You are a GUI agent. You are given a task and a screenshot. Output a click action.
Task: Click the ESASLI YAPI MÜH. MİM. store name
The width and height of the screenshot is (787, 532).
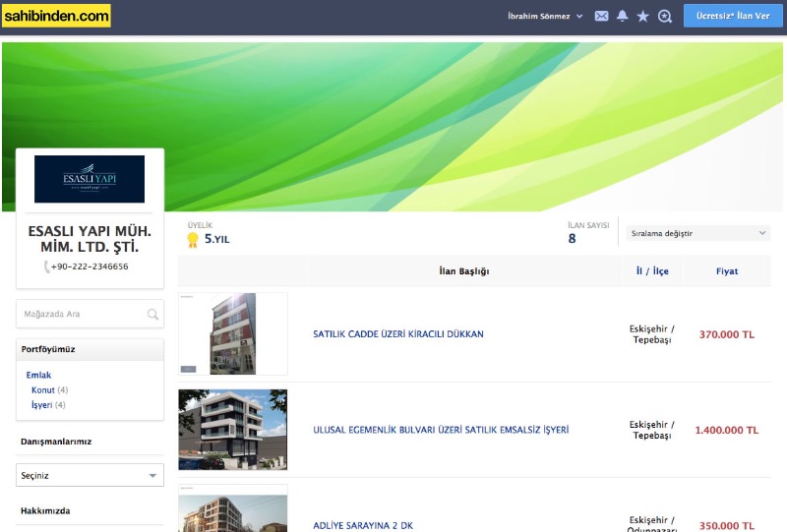[90, 239]
